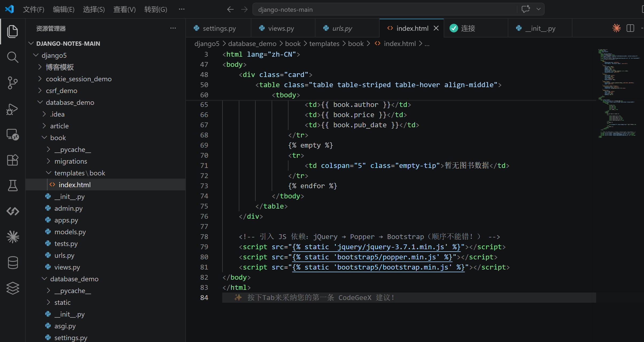Open the 查看(V) menu
The image size is (644, 342).
124,9
